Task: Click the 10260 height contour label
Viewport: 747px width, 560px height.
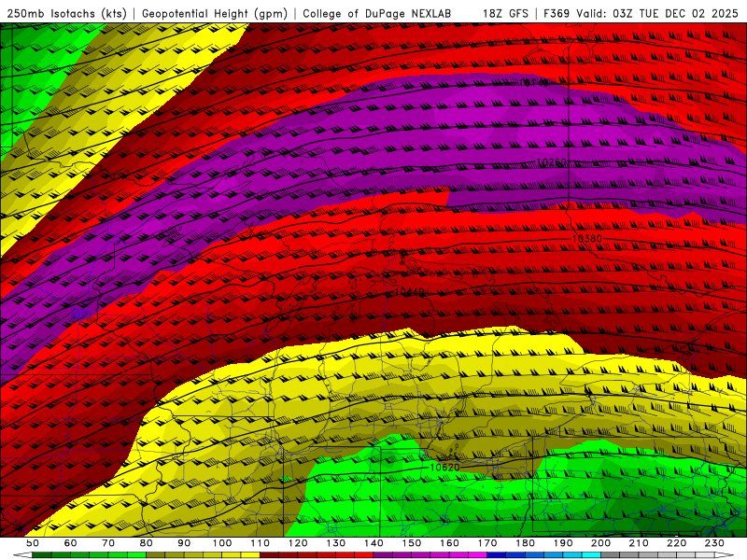Action: [552, 162]
